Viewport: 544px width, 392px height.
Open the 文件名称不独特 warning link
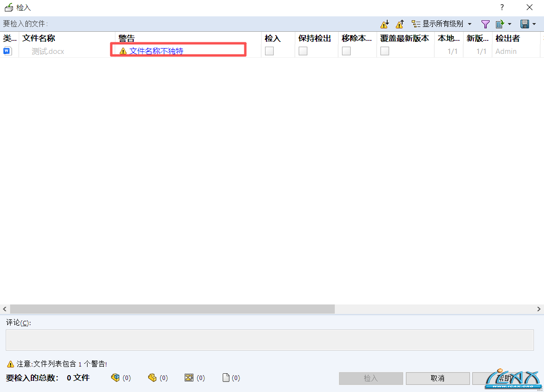coord(156,51)
